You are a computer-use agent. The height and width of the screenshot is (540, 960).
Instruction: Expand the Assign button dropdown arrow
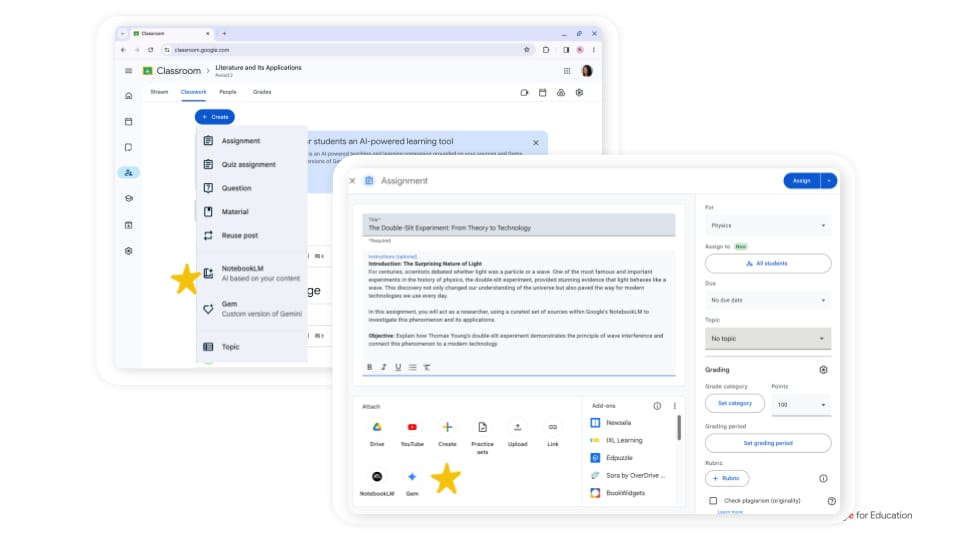829,181
